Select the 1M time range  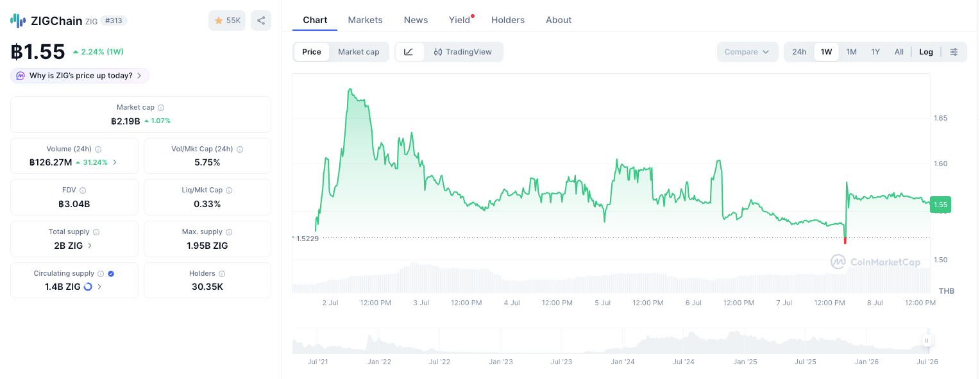851,52
